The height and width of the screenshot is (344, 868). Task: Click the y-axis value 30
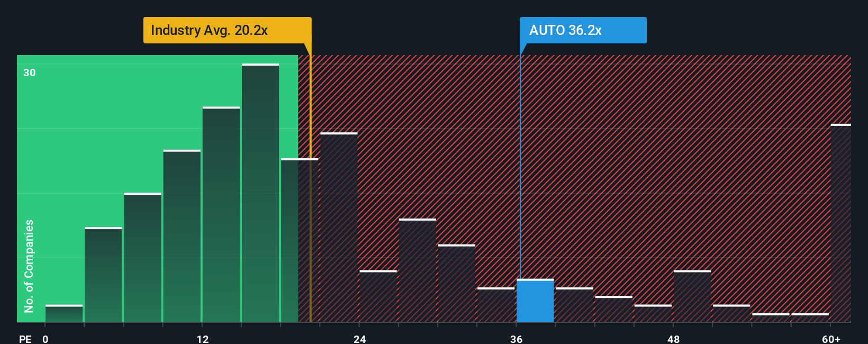click(x=30, y=73)
